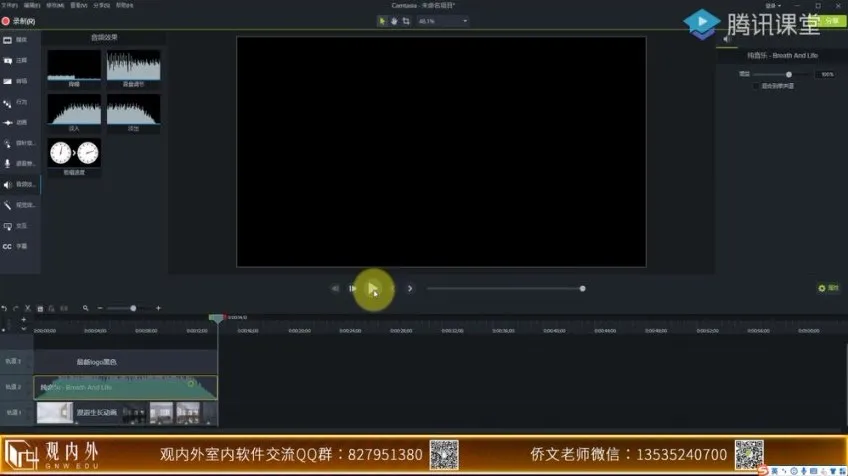
Task: Open the Help menu
Action: (124, 5)
